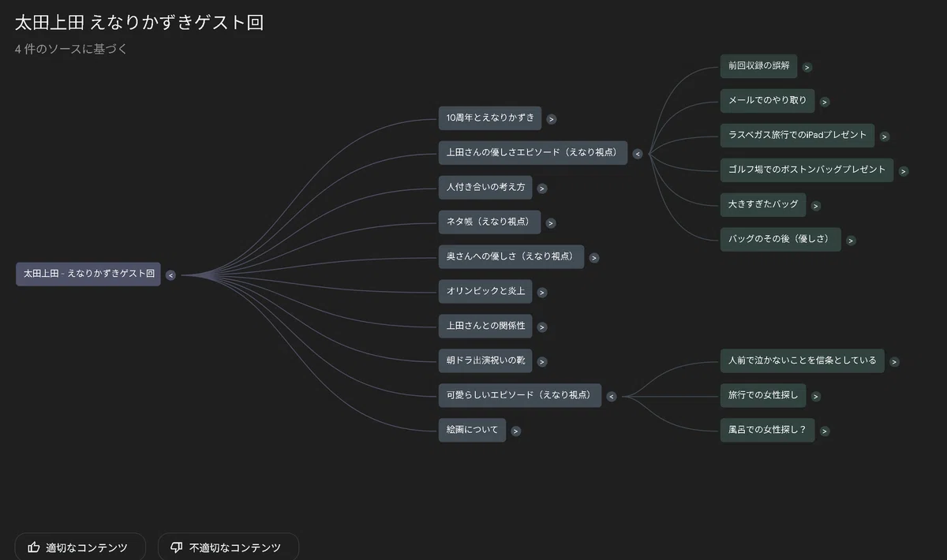The image size is (947, 560).
Task: Select the 絵画について node
Action: (x=472, y=431)
